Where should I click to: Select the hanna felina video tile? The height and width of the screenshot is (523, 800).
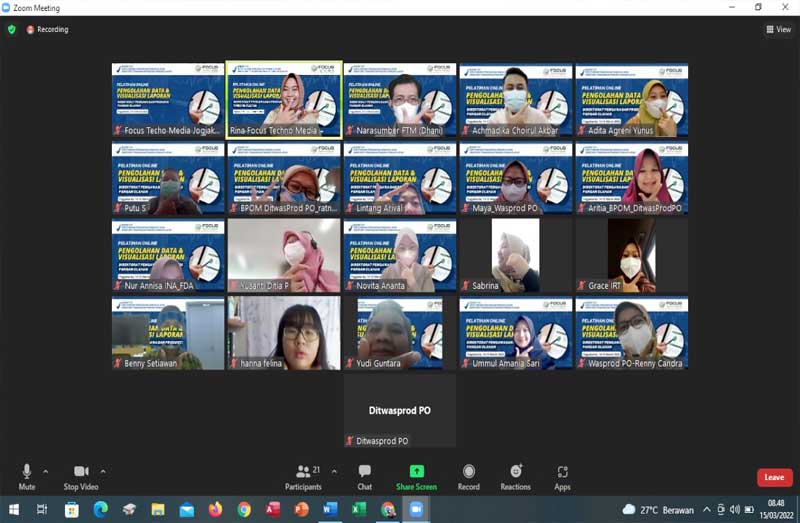point(284,333)
